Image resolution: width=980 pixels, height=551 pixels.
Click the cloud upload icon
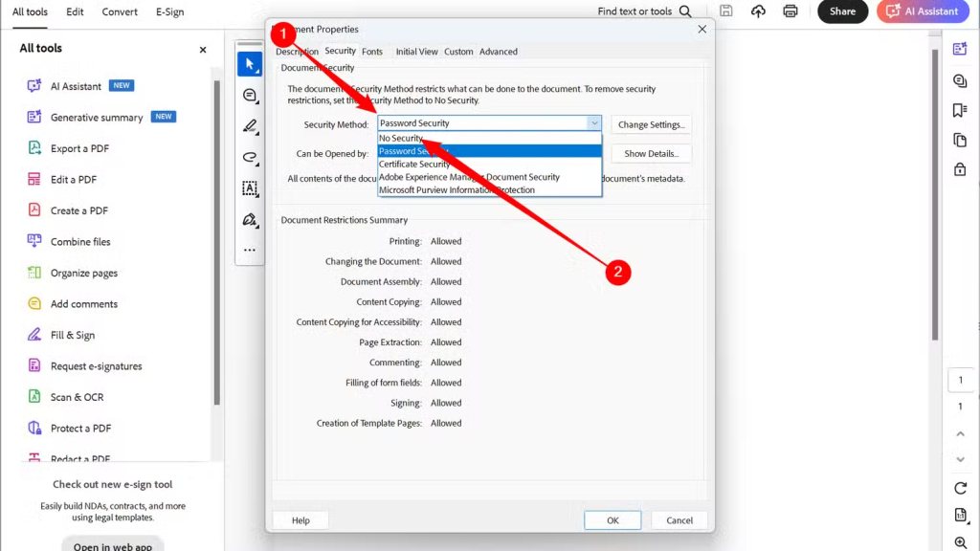758,11
